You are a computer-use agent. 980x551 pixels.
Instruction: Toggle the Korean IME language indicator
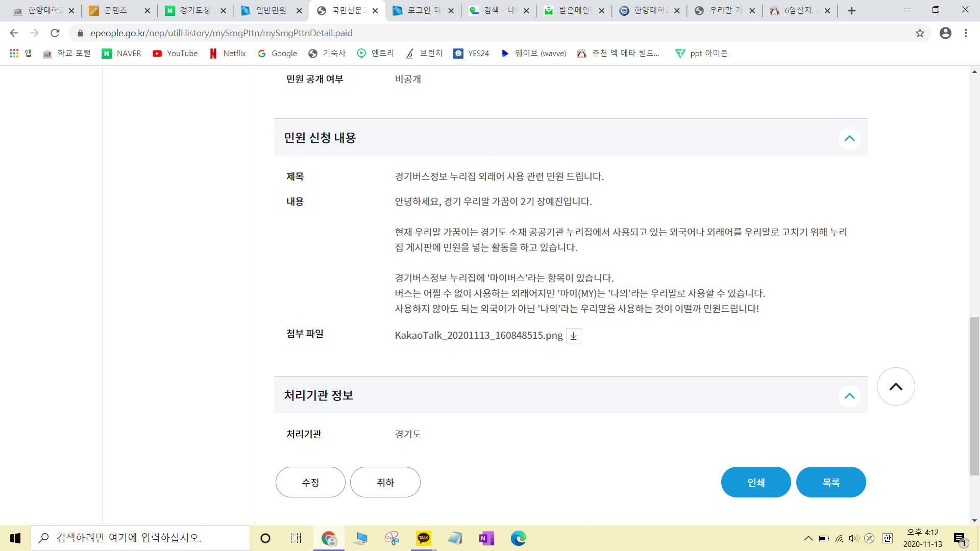[x=888, y=538]
